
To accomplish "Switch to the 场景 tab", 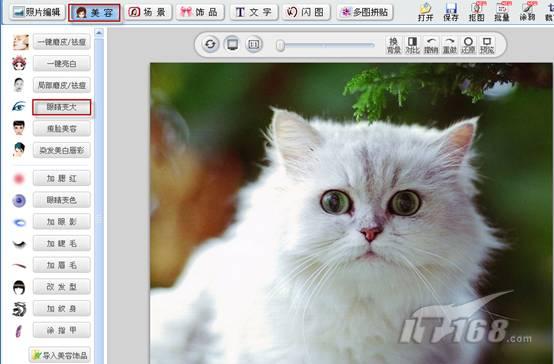I will 148,12.
